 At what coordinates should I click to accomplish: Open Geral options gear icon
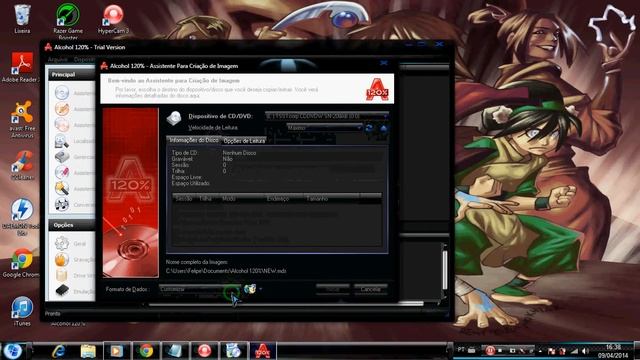coord(62,243)
